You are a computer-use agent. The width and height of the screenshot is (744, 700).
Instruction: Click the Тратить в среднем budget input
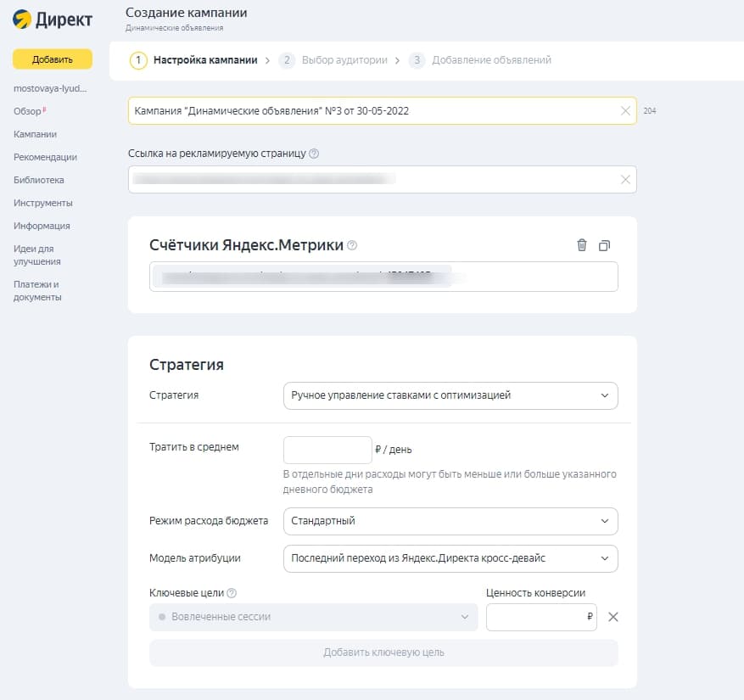point(327,449)
